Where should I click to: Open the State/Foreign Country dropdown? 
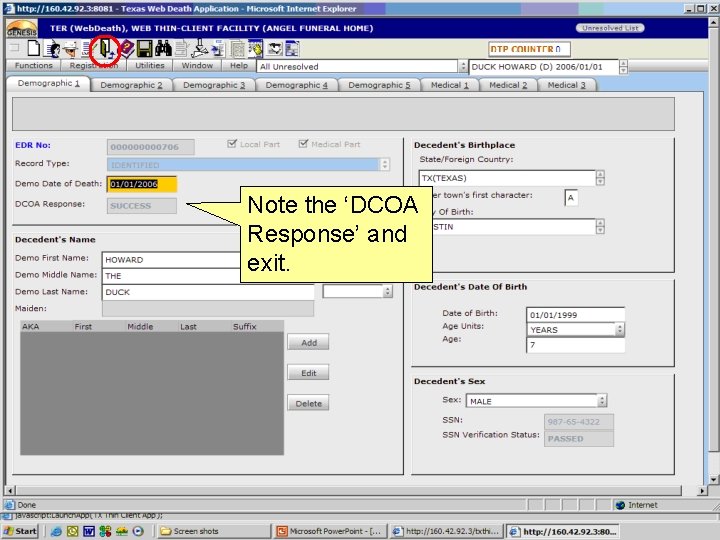click(600, 178)
